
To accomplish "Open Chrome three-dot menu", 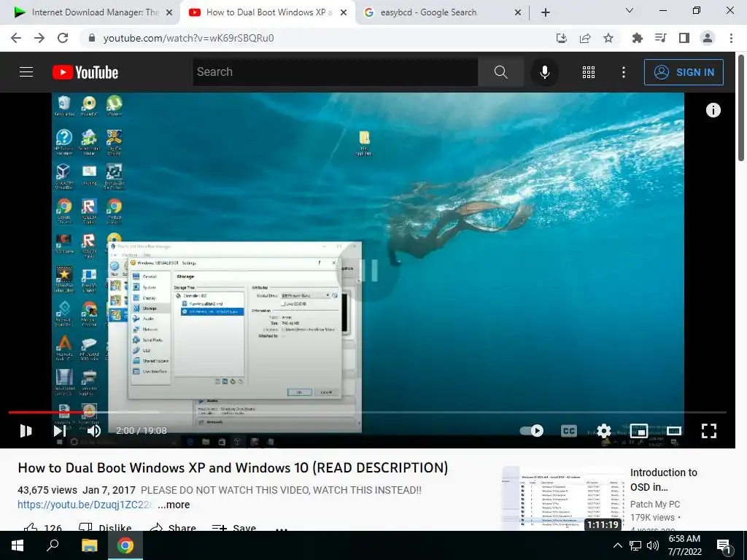I will click(731, 38).
